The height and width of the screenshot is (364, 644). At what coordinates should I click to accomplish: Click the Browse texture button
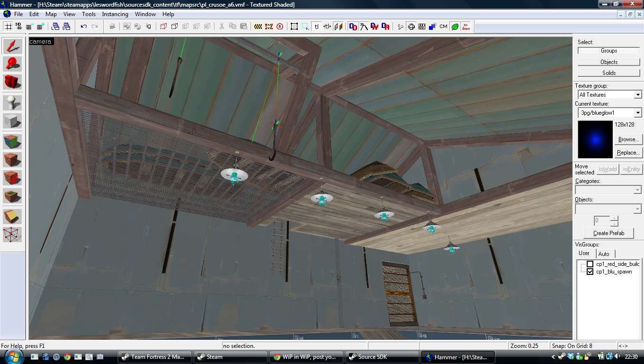click(628, 139)
